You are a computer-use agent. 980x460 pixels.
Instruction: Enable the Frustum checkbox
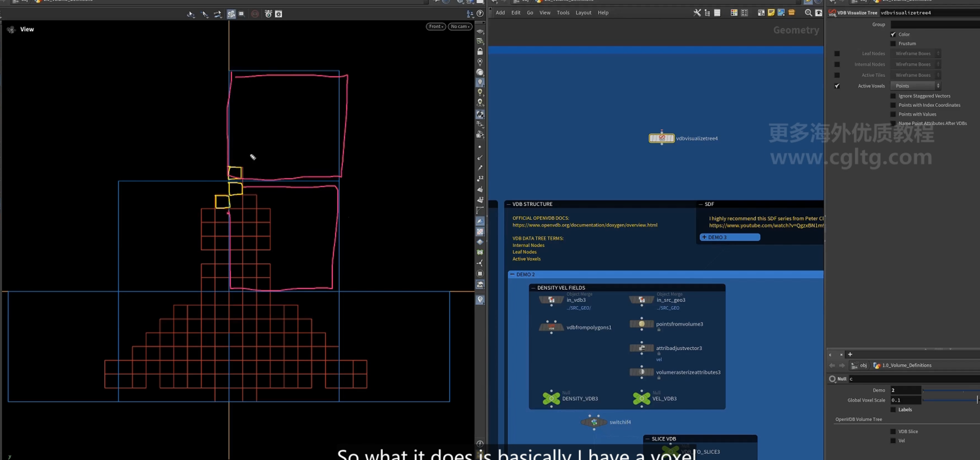pos(893,44)
